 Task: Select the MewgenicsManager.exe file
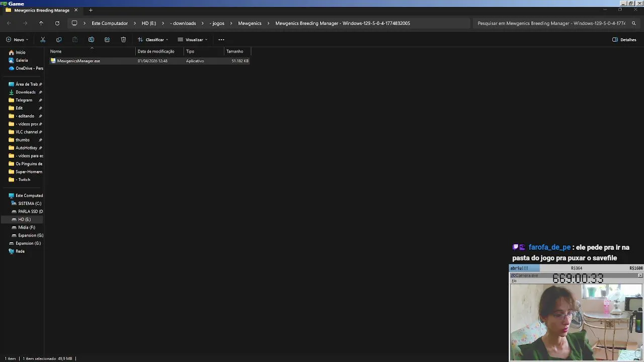pyautogui.click(x=78, y=61)
